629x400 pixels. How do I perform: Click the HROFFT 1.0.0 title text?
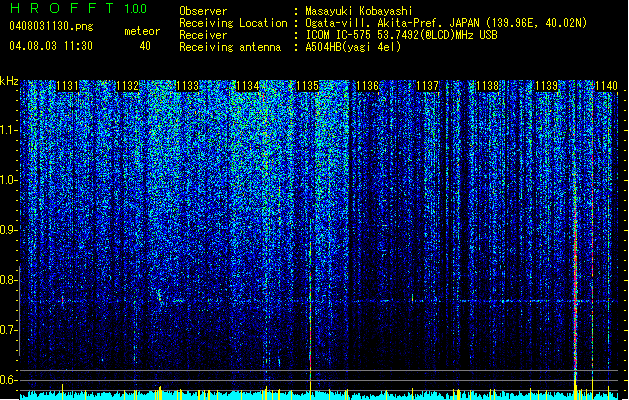click(x=78, y=8)
